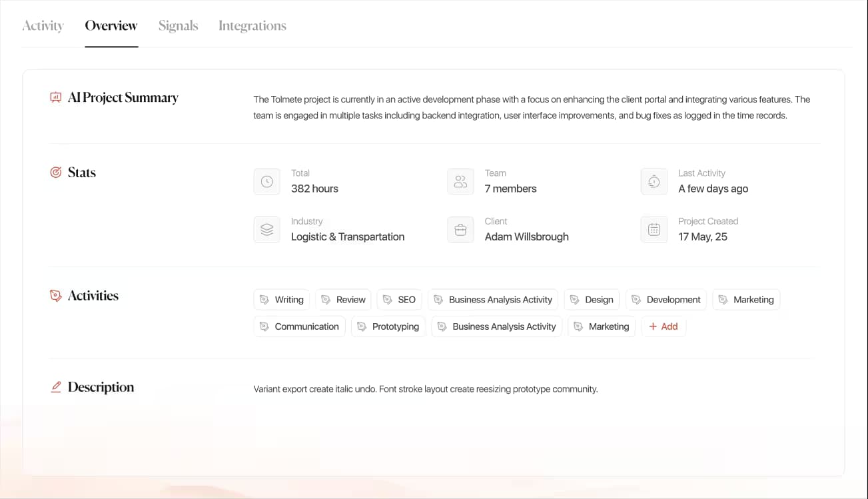Image resolution: width=868 pixels, height=499 pixels.
Task: Click the tag icon on Communication chip
Action: (x=264, y=326)
